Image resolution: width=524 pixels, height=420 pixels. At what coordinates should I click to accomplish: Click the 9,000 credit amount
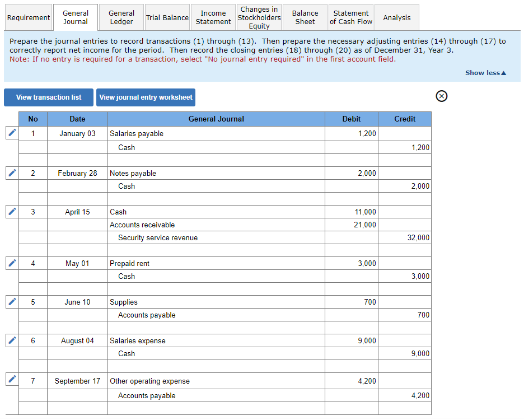click(405, 353)
